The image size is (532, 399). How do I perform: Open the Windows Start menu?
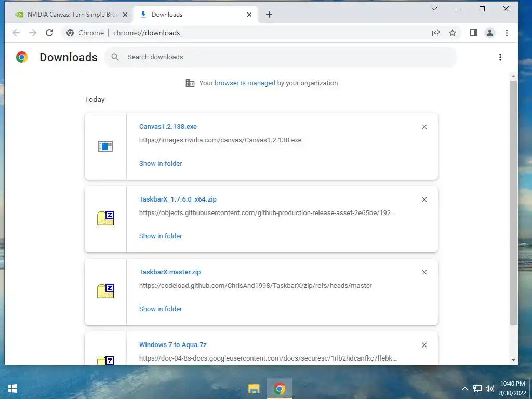(12, 389)
